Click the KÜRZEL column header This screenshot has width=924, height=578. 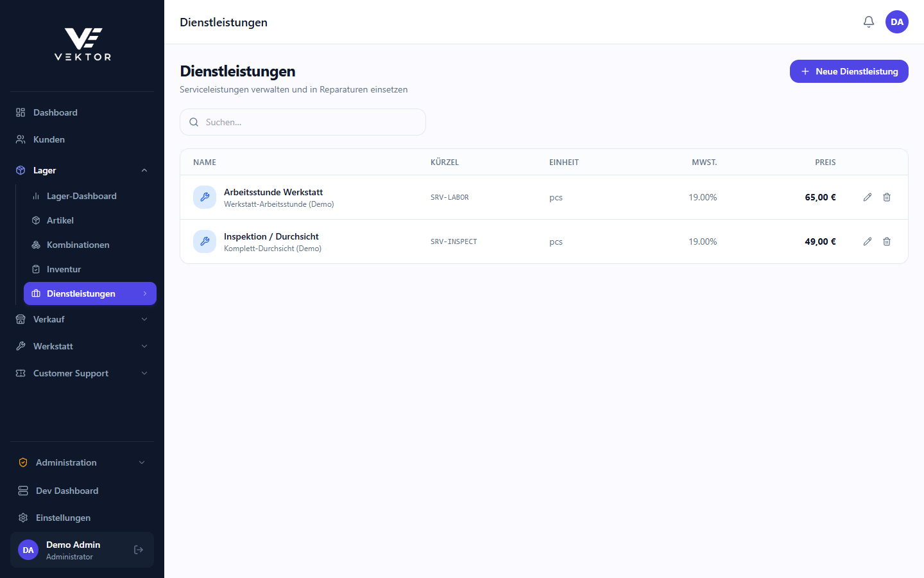pos(445,162)
